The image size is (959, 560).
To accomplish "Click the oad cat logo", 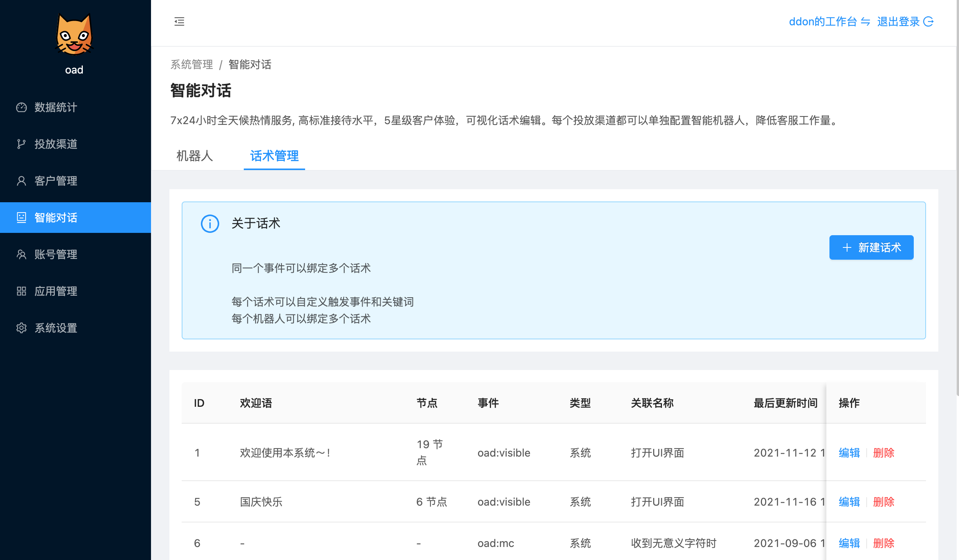I will click(74, 34).
